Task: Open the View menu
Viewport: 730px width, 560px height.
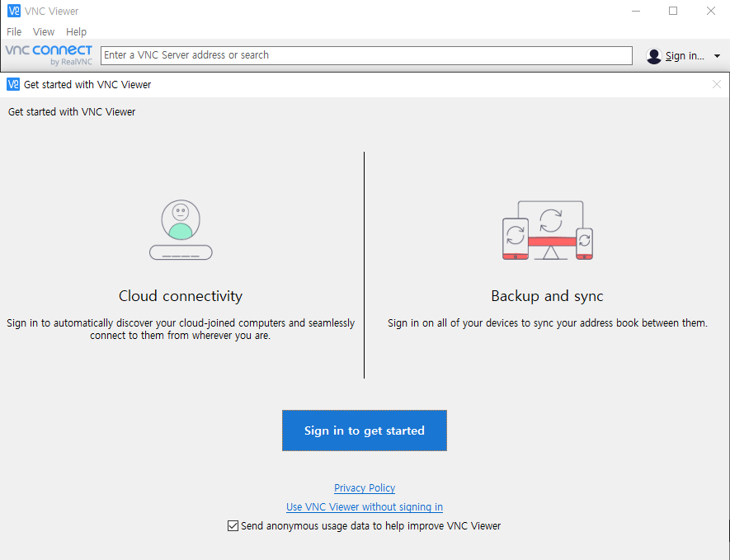Action: click(x=43, y=32)
